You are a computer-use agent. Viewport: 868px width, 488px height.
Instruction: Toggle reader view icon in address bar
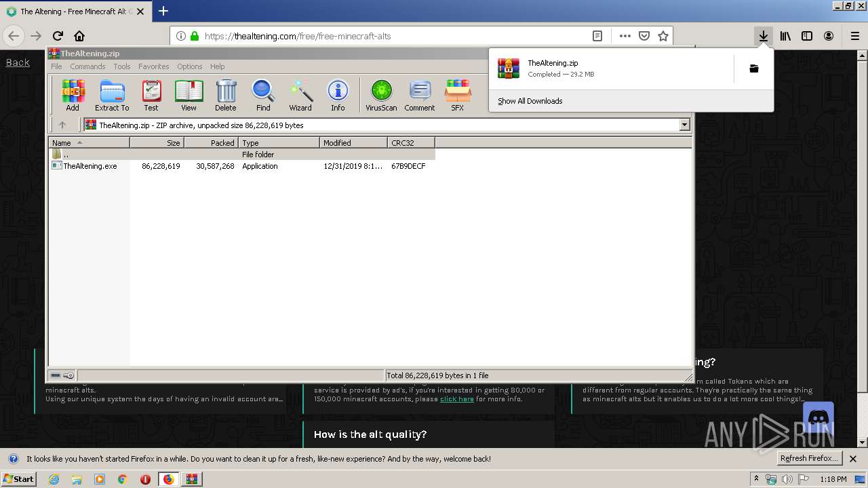[597, 36]
